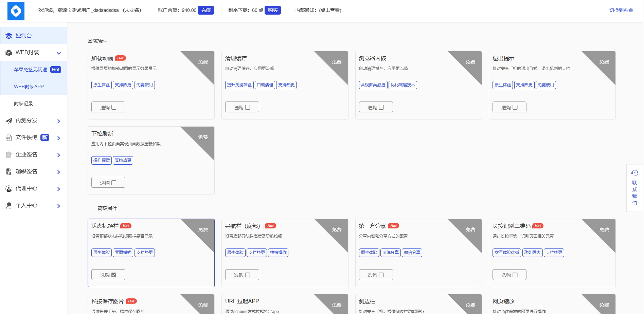
Task: Tick the 选购 checkbox for 导航栏（底部）
Action: [248, 275]
